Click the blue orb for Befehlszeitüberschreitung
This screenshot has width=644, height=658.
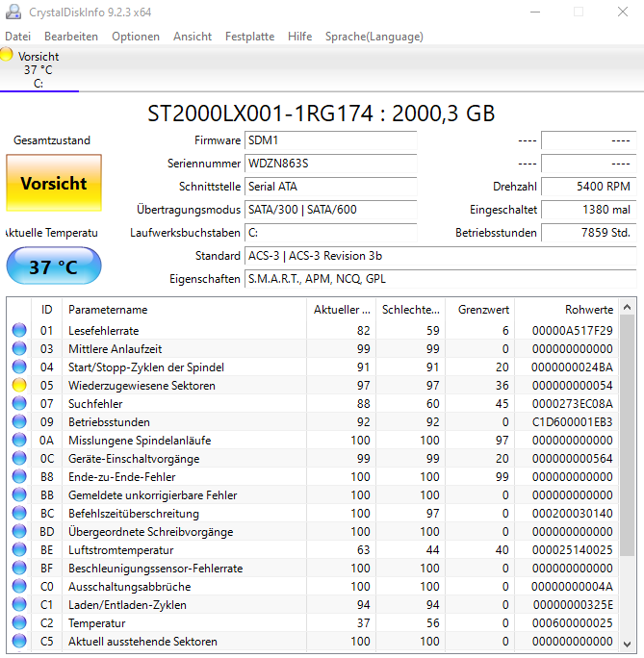click(x=19, y=513)
